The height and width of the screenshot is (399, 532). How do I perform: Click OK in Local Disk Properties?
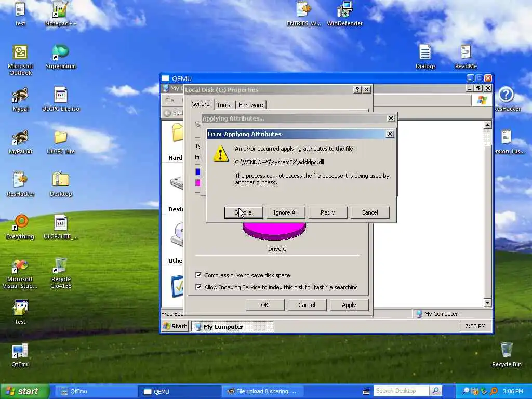[x=264, y=304]
